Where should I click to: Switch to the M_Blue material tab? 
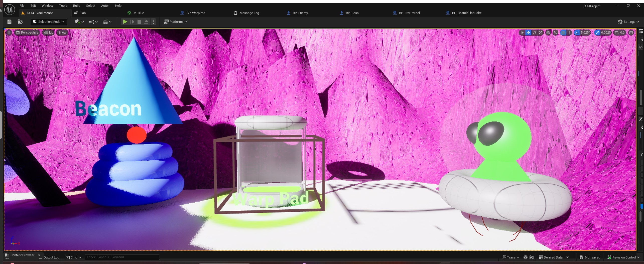click(x=139, y=13)
